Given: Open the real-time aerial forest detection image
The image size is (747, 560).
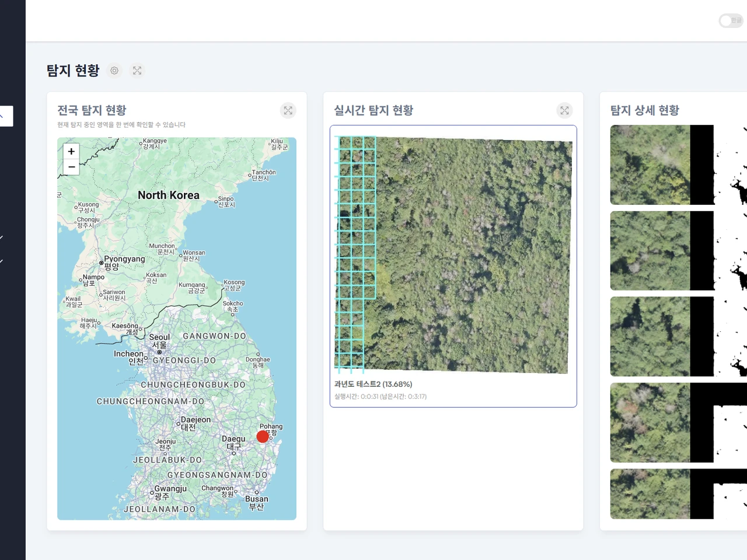Looking at the screenshot, I should (x=453, y=254).
